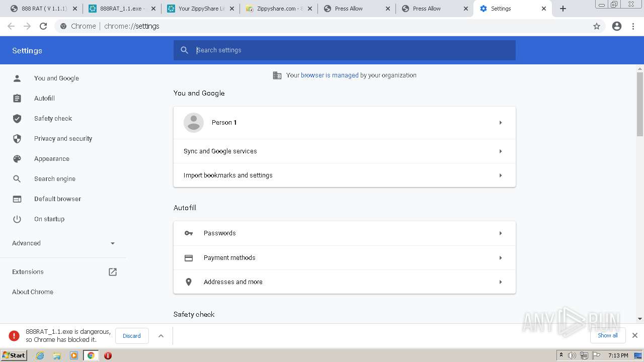Expand Sync and Google services arrow

click(x=501, y=151)
